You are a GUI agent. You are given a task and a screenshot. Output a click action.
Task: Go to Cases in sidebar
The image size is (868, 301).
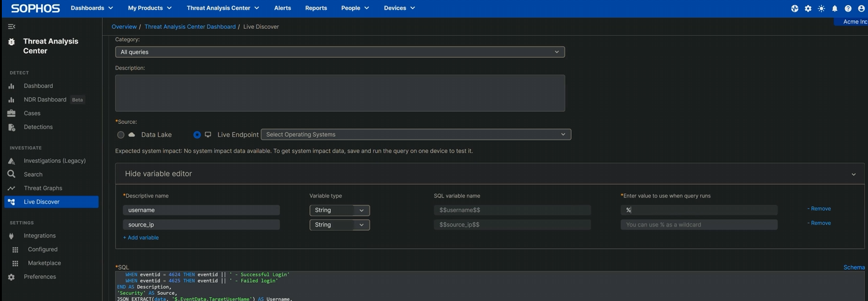[x=32, y=113]
